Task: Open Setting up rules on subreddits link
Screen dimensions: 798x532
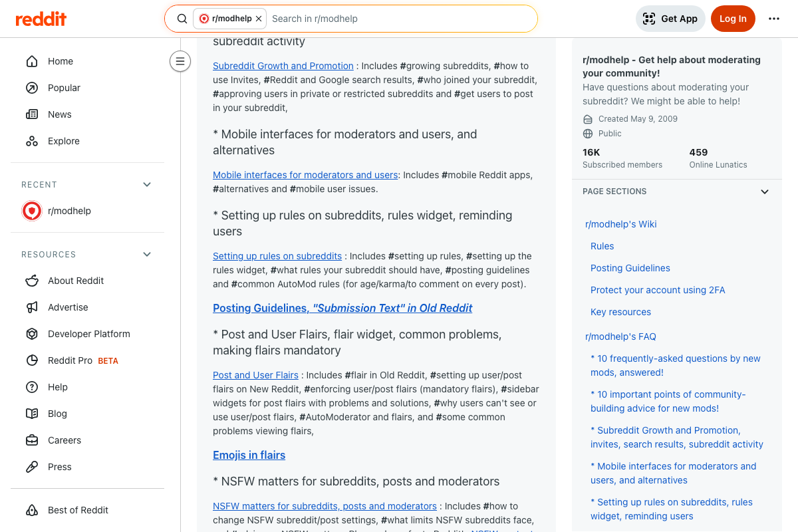Action: click(277, 256)
